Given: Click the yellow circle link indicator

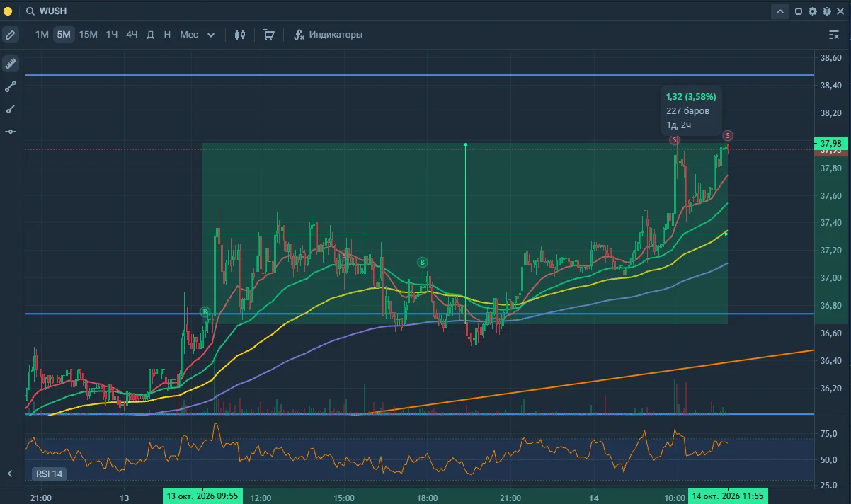Looking at the screenshot, I should coord(8,11).
